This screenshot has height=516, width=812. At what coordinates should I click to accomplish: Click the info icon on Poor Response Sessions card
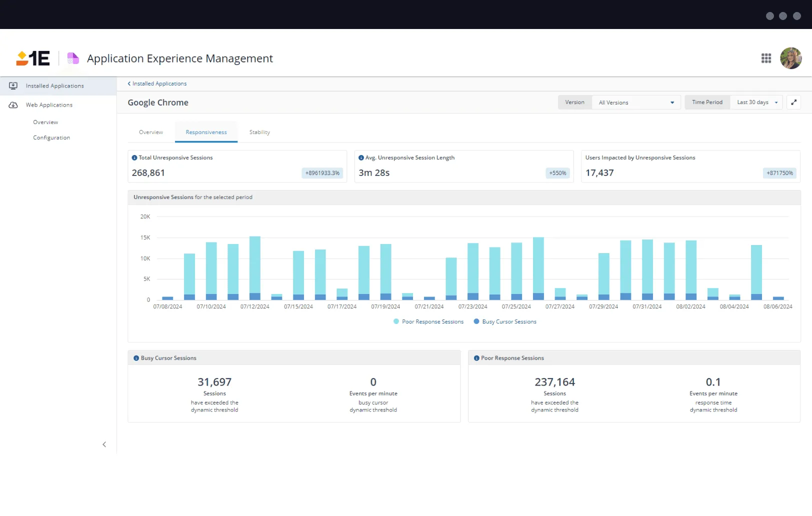[475, 357]
